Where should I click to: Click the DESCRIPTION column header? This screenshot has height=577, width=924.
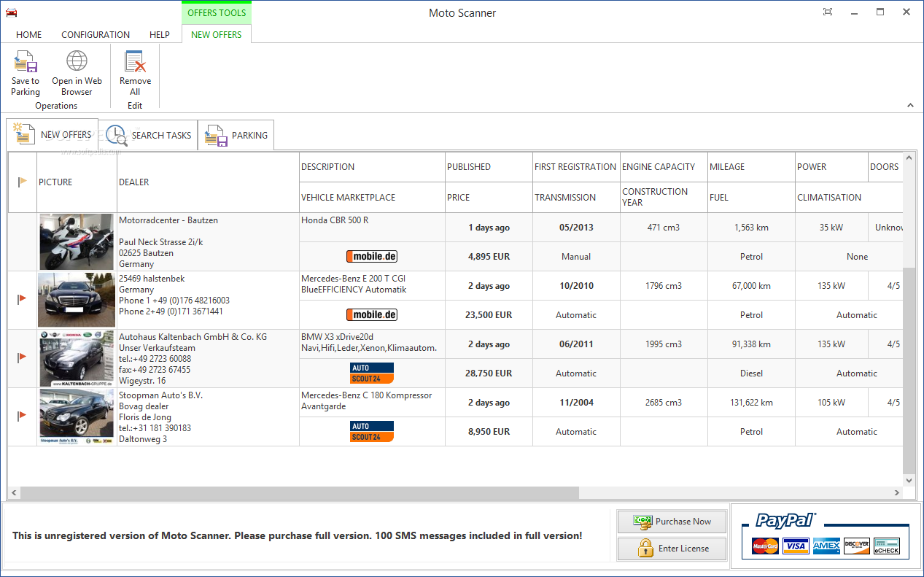(372, 167)
